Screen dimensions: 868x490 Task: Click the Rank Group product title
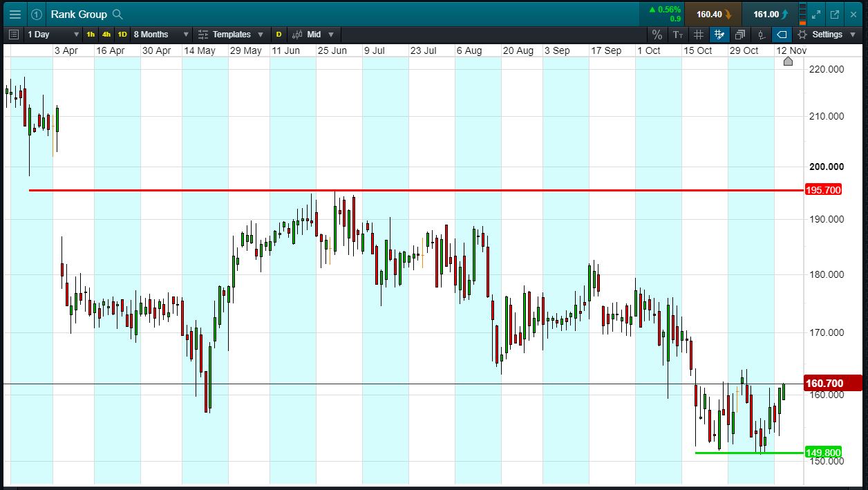pyautogui.click(x=79, y=14)
